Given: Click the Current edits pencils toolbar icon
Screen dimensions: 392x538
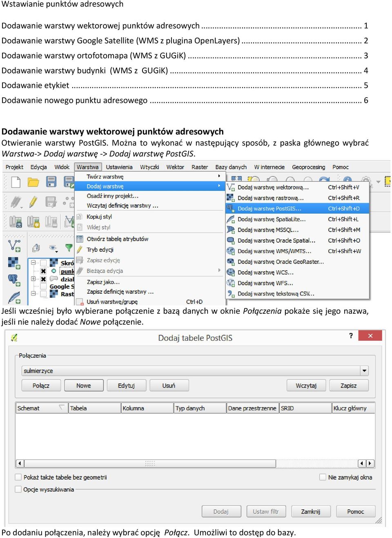Looking at the screenshot, I should point(16,202).
